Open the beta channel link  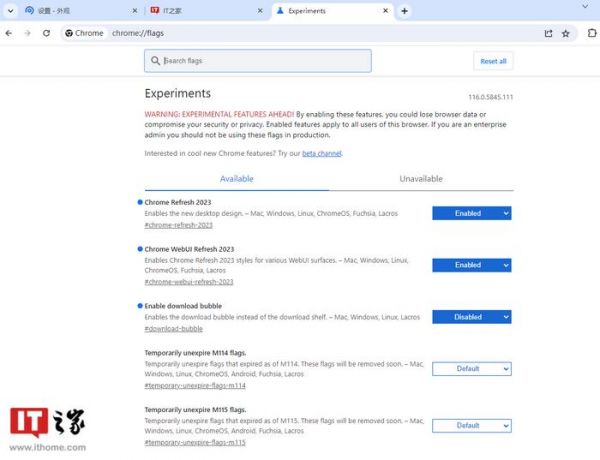tap(321, 153)
